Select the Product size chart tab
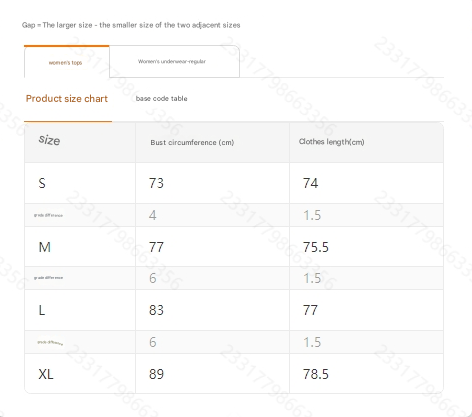The height and width of the screenshot is (417, 472). pyautogui.click(x=67, y=99)
